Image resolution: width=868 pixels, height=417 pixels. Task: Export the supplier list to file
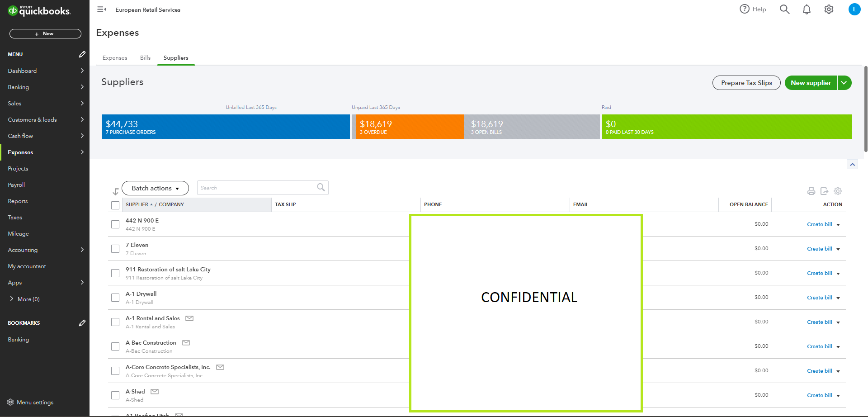[x=824, y=191]
